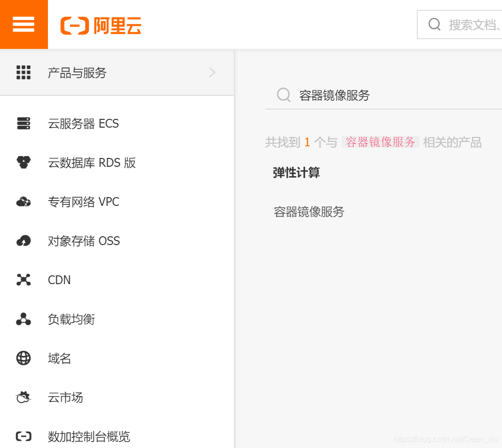Screen dimensions: 502x448
Task: Click the CDN node icon
Action: [x=23, y=280]
